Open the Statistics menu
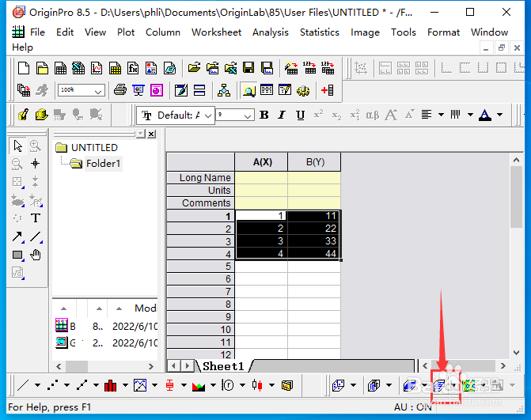Viewport: 531px width, 420px height. [320, 32]
